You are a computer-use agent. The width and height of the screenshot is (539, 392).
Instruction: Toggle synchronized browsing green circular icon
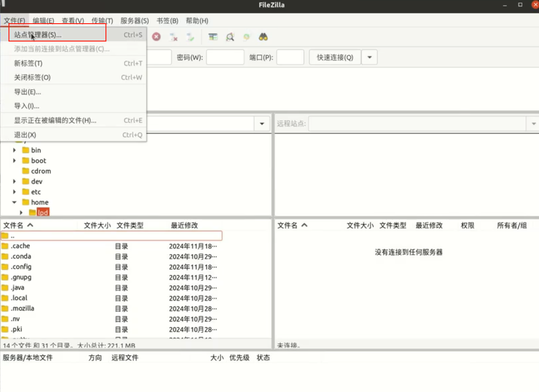click(246, 37)
